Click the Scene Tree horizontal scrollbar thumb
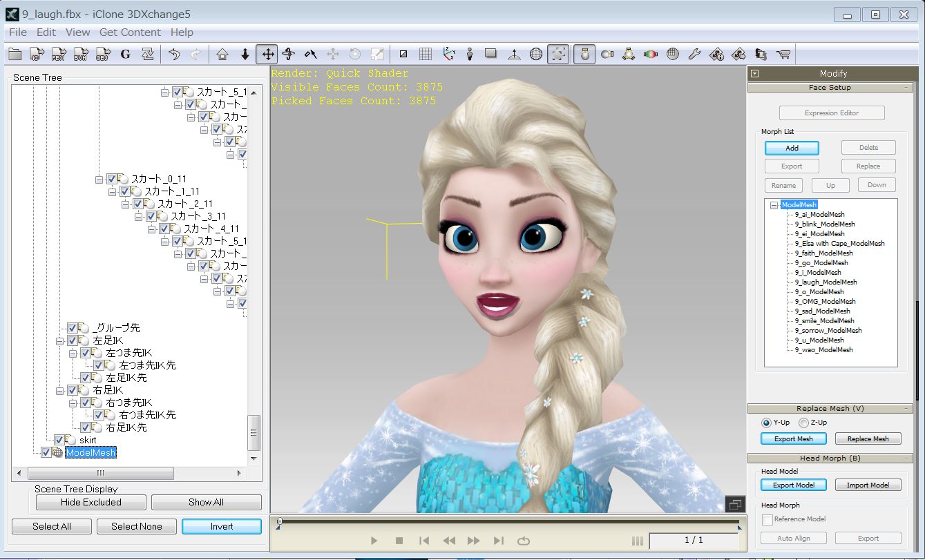Image resolution: width=925 pixels, height=560 pixels. 100,474
